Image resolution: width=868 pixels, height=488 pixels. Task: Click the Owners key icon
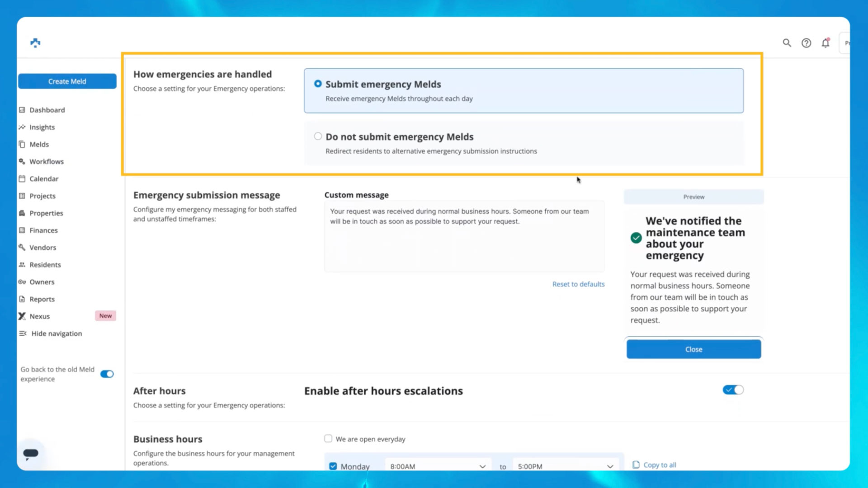(x=22, y=282)
